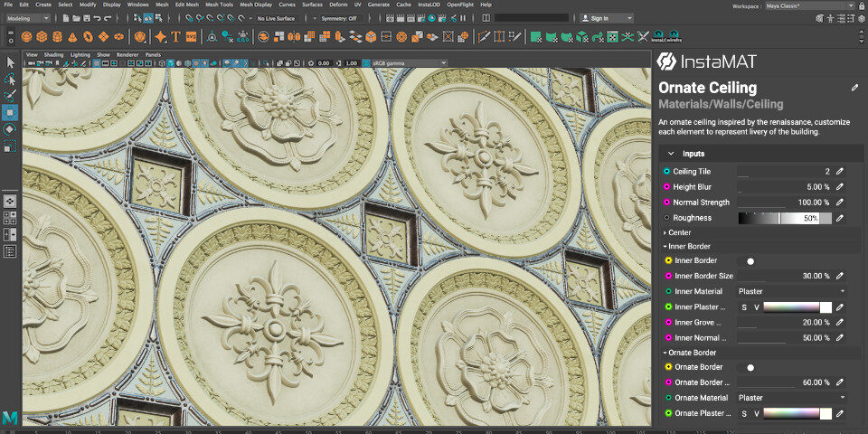Toggle the pause render icon in status line
The image size is (868, 434).
point(463,18)
